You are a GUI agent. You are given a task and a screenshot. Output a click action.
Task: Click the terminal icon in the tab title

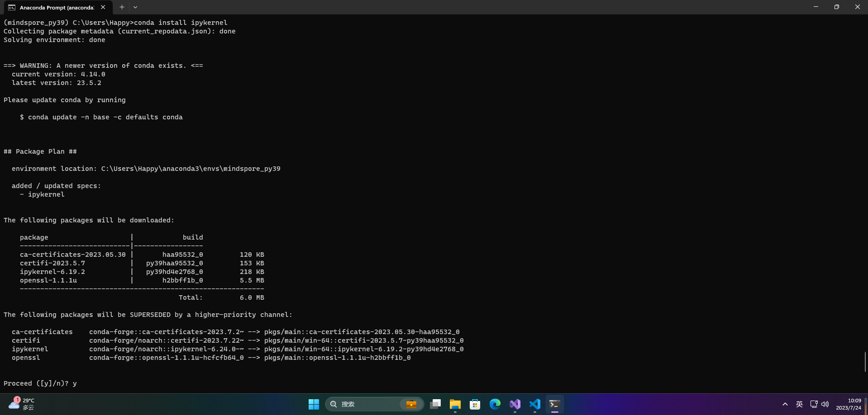click(x=12, y=7)
